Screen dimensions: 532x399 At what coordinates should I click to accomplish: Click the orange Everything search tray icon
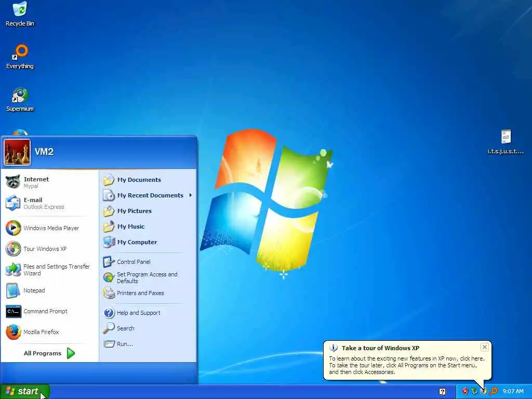tap(494, 391)
